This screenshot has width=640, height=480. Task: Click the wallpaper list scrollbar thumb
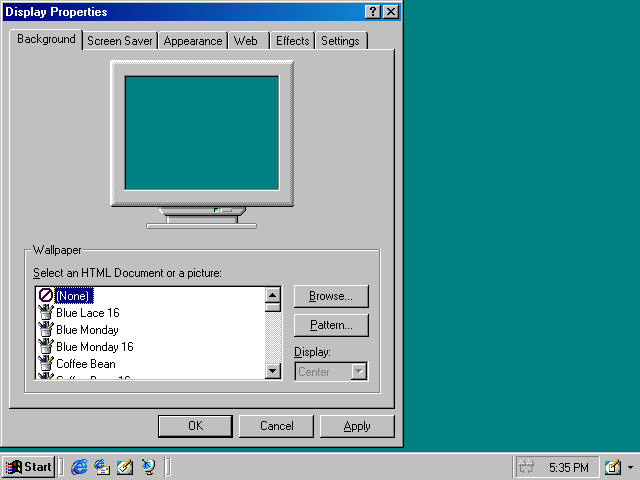[273, 307]
